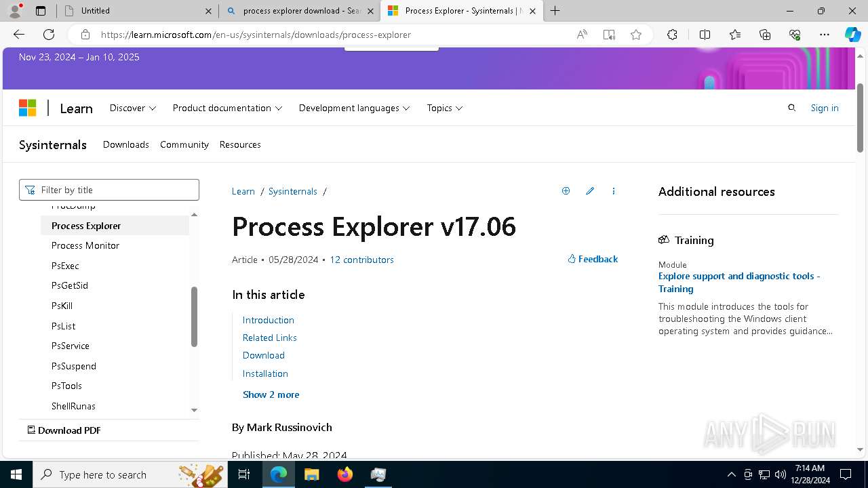868x488 pixels.
Task: Click the Sign in link
Action: 825,108
